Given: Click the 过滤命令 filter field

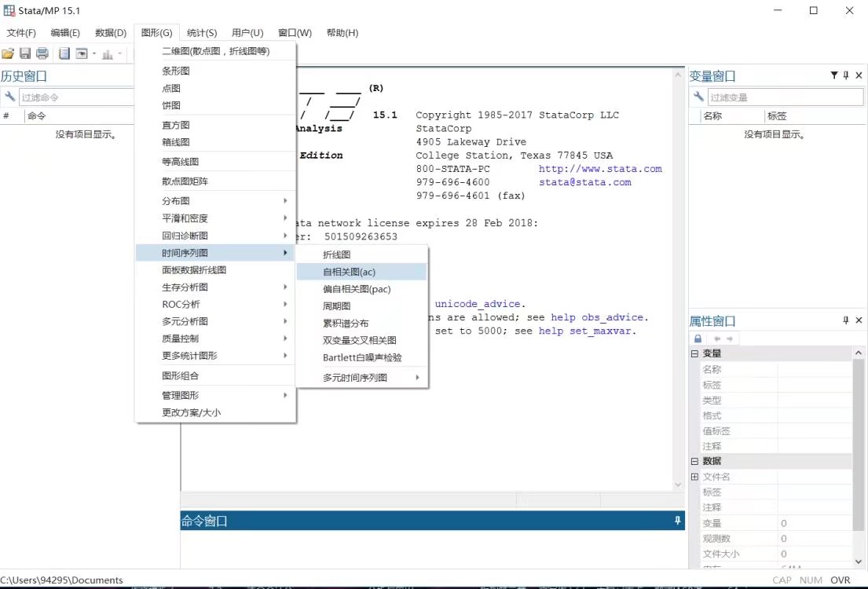Looking at the screenshot, I should (76, 97).
